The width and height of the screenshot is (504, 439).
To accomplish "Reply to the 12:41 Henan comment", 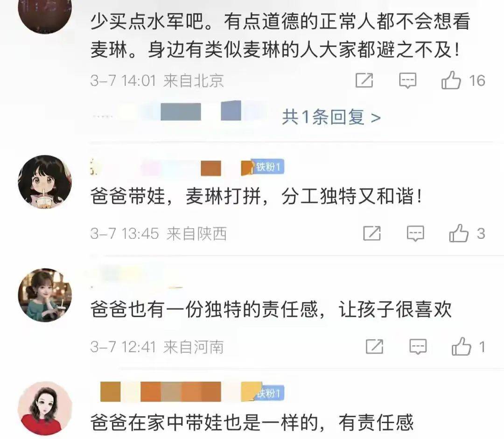I will click(418, 347).
